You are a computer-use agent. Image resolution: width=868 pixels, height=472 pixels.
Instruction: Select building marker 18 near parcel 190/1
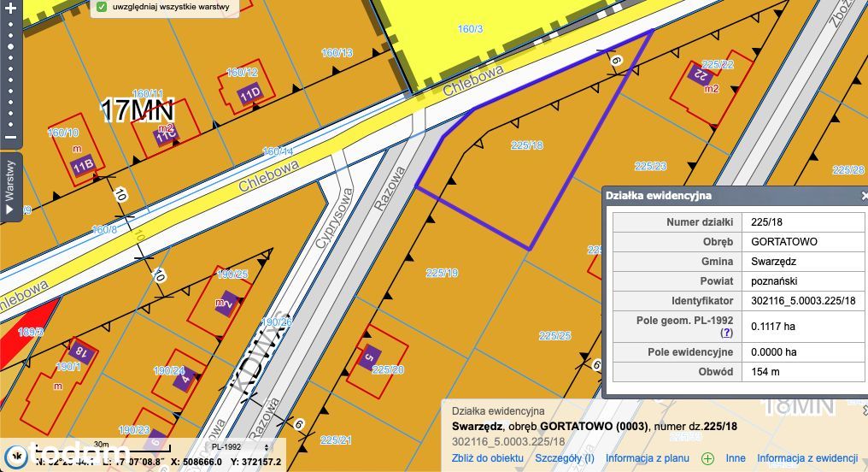click(81, 351)
